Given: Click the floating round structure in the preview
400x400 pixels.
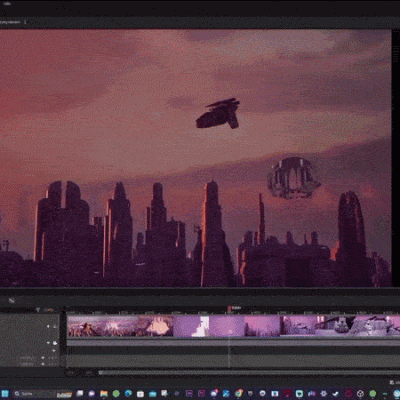Looking at the screenshot, I should point(293,178).
